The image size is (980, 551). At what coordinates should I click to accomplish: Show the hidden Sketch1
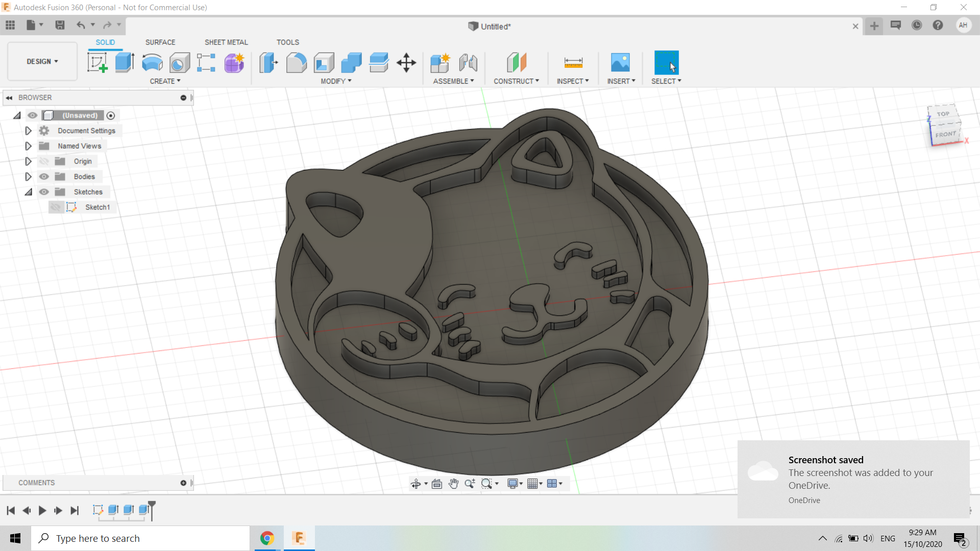pos(56,207)
